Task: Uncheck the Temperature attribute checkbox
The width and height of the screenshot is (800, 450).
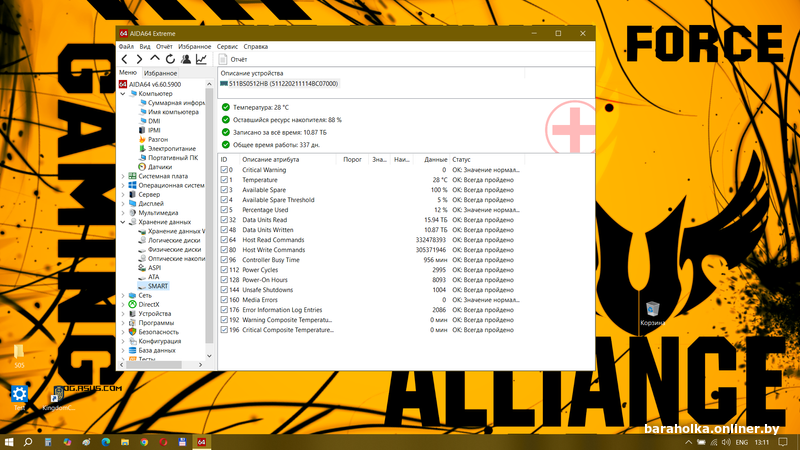Action: point(224,180)
